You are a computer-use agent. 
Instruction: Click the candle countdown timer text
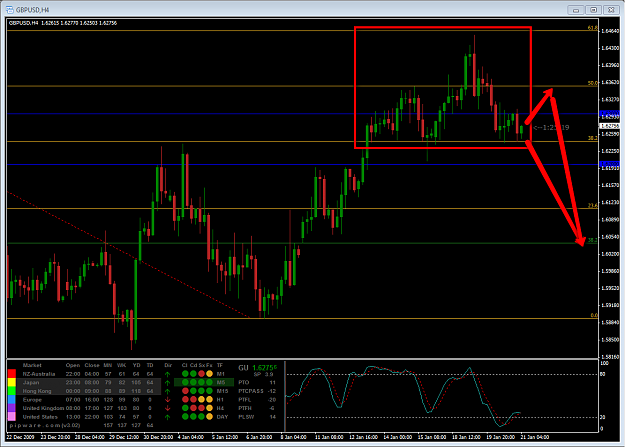(551, 128)
